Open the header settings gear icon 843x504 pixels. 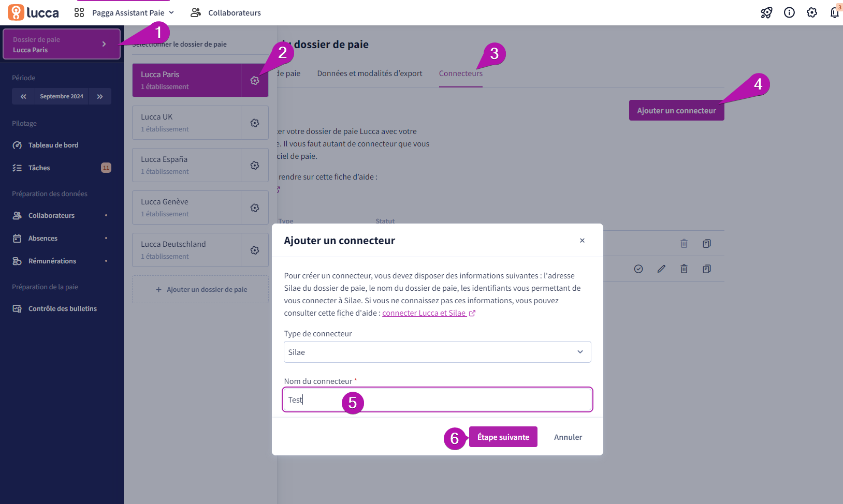(812, 12)
